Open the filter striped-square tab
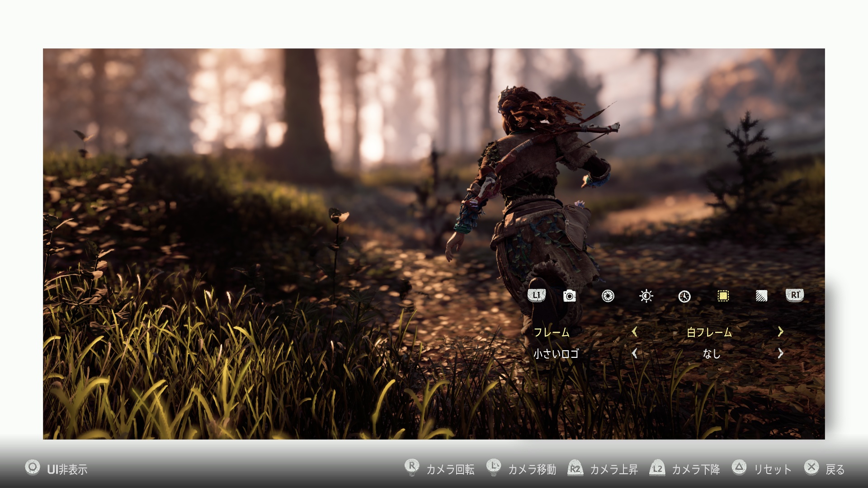The height and width of the screenshot is (488, 868). coord(761,296)
